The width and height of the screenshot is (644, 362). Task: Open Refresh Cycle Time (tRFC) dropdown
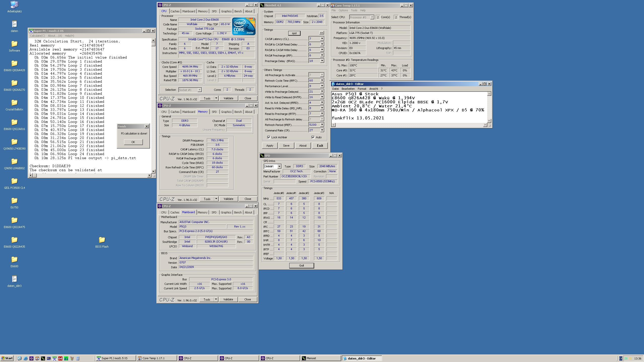pyautogui.click(x=322, y=80)
